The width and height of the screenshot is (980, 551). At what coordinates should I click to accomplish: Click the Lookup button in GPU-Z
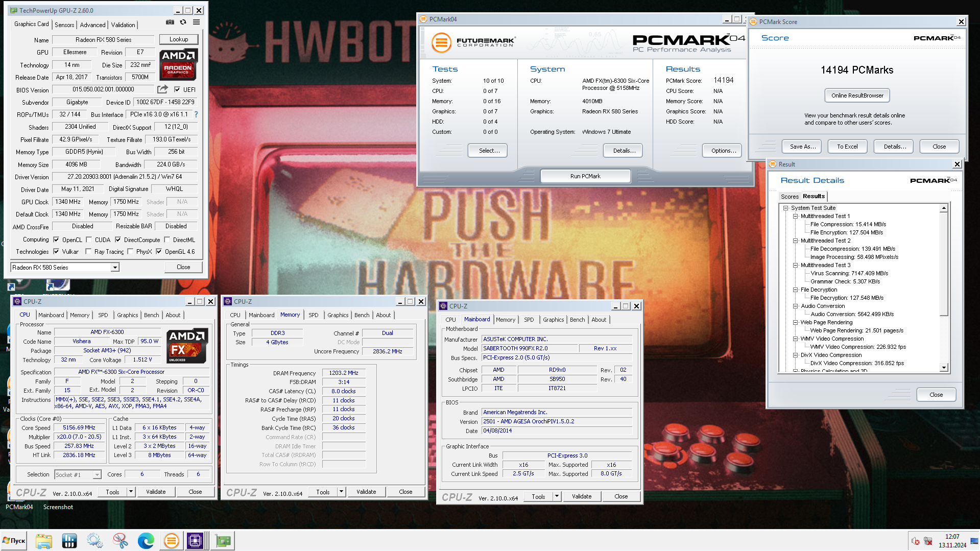pos(179,39)
